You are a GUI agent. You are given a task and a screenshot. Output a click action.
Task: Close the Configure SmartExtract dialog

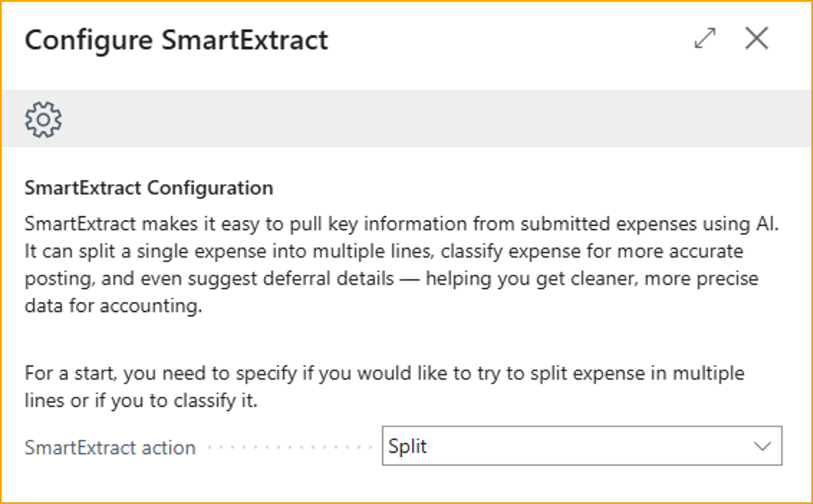[756, 39]
